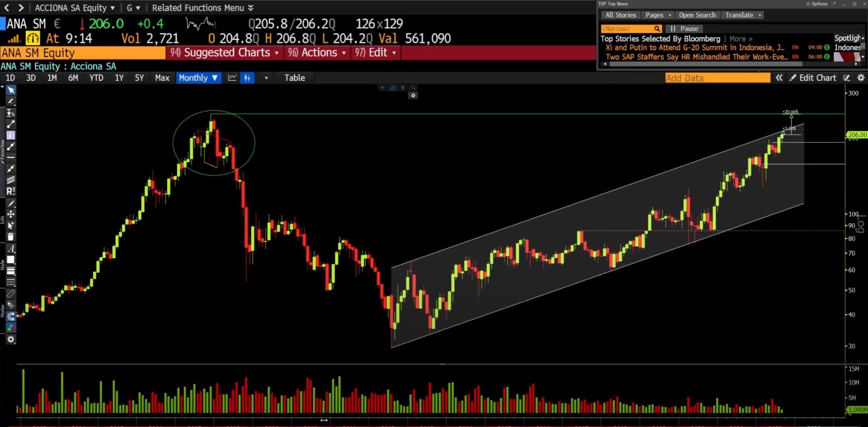Open the fill color white swatch
This screenshot has width=868, height=427.
click(x=11, y=260)
